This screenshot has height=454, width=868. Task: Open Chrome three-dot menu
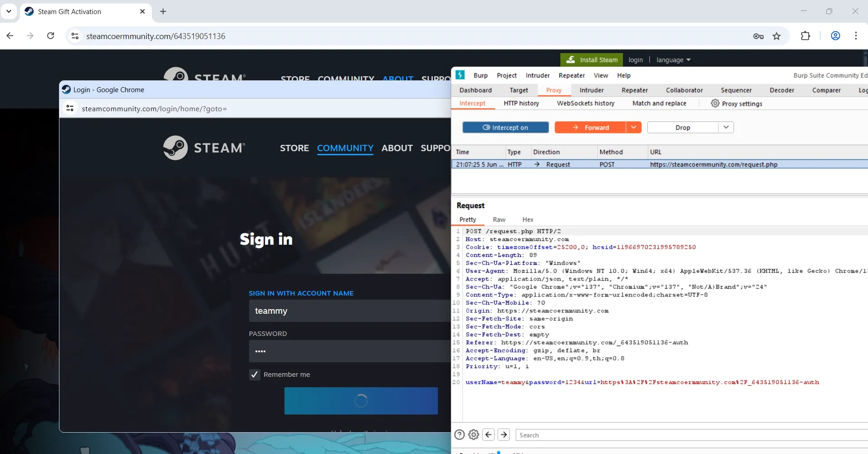pos(856,36)
